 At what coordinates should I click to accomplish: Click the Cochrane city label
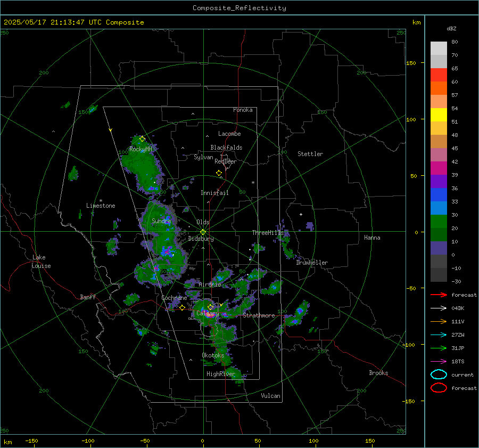[174, 298]
